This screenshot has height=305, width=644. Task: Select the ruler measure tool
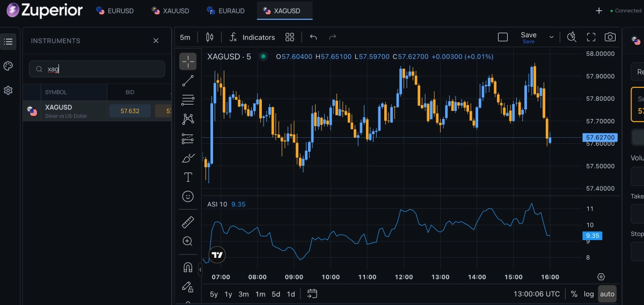click(x=188, y=222)
